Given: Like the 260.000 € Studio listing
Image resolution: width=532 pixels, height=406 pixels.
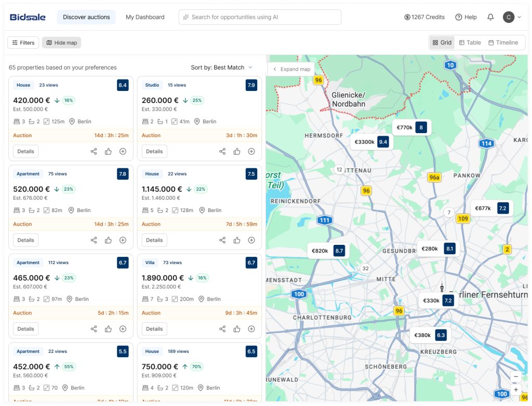Looking at the screenshot, I should point(237,151).
